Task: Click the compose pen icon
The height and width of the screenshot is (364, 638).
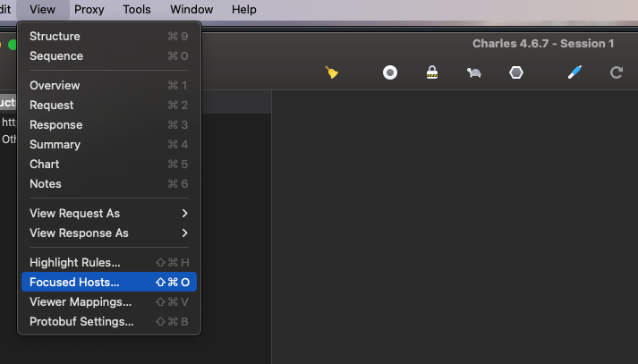Action: (575, 72)
